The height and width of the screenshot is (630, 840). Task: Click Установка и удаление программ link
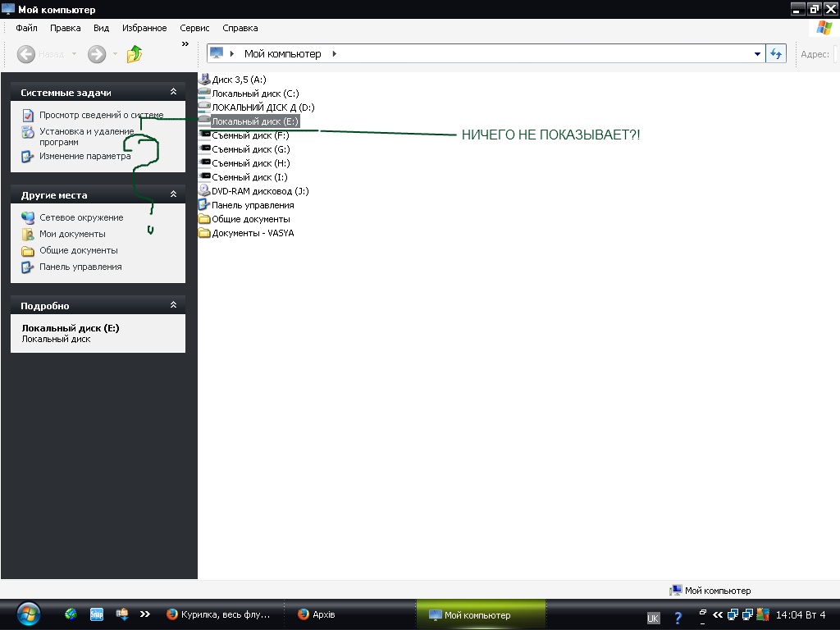click(86, 137)
